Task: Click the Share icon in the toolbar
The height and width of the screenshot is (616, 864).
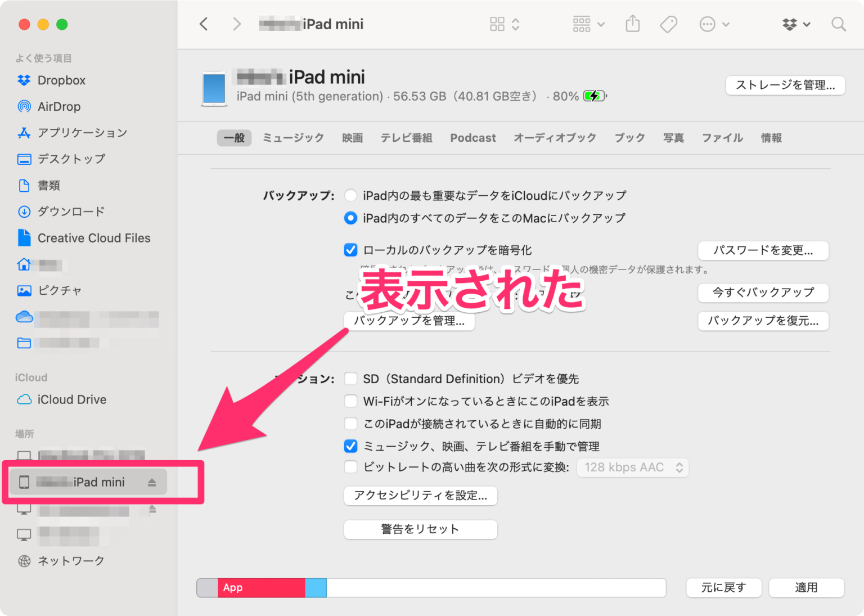Action: (632, 24)
